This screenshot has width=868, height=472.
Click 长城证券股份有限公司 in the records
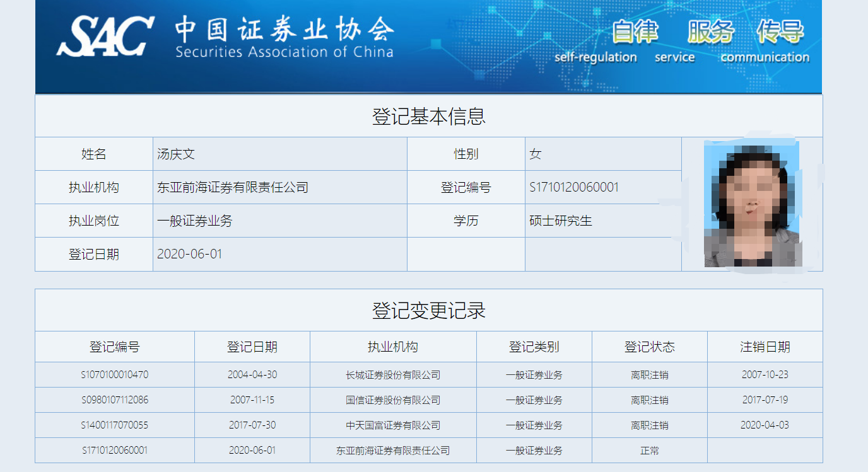pyautogui.click(x=393, y=375)
